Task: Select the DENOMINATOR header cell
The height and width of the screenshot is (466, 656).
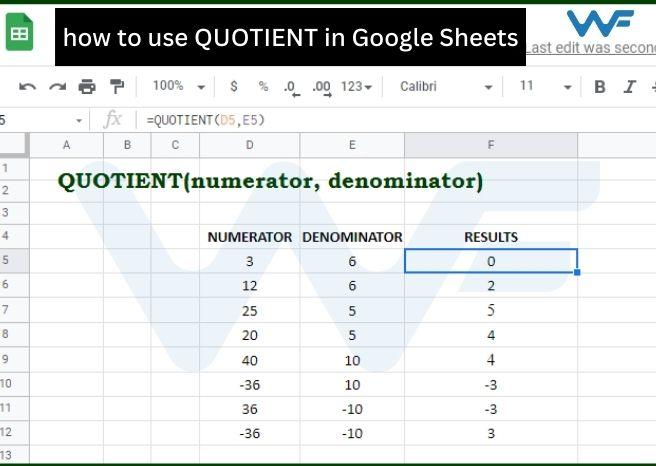Action: [352, 237]
